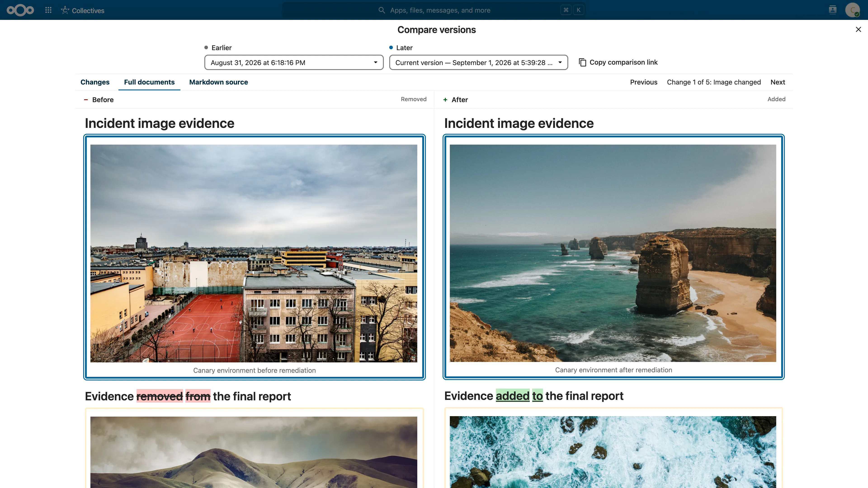868x488 pixels.
Task: Click 'Canary environment before remediation' caption
Action: [x=254, y=371]
